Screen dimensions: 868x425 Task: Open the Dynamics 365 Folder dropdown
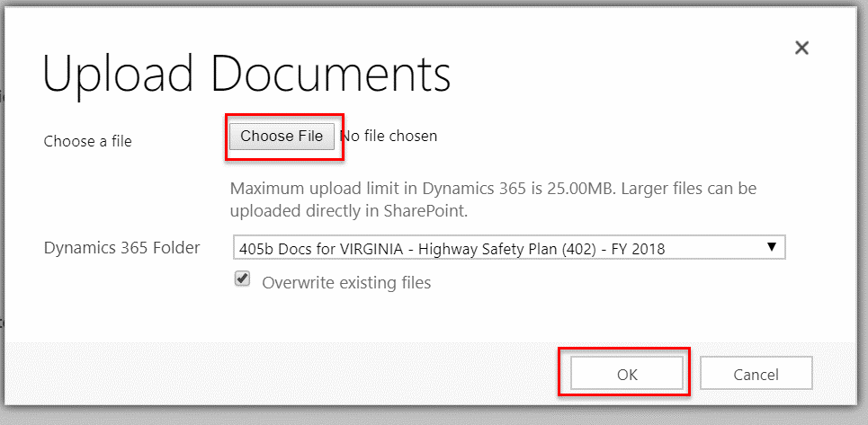(x=508, y=248)
